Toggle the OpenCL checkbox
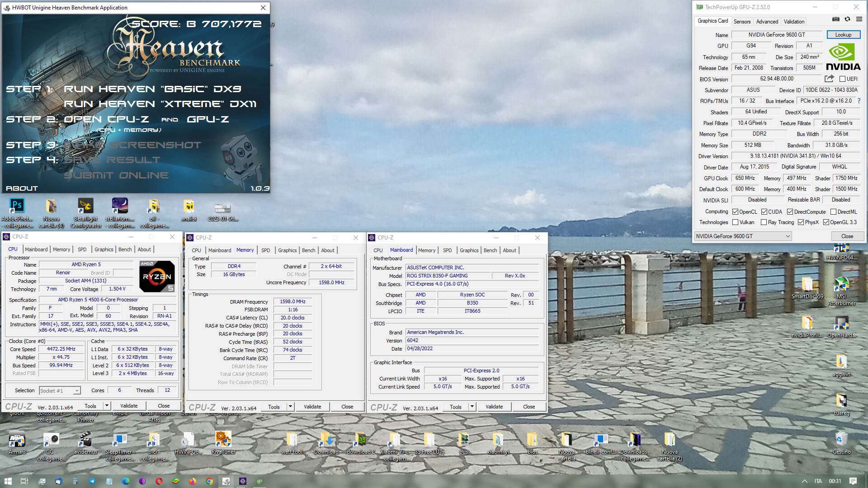Screen dimensions: 868x488 click(735, 211)
